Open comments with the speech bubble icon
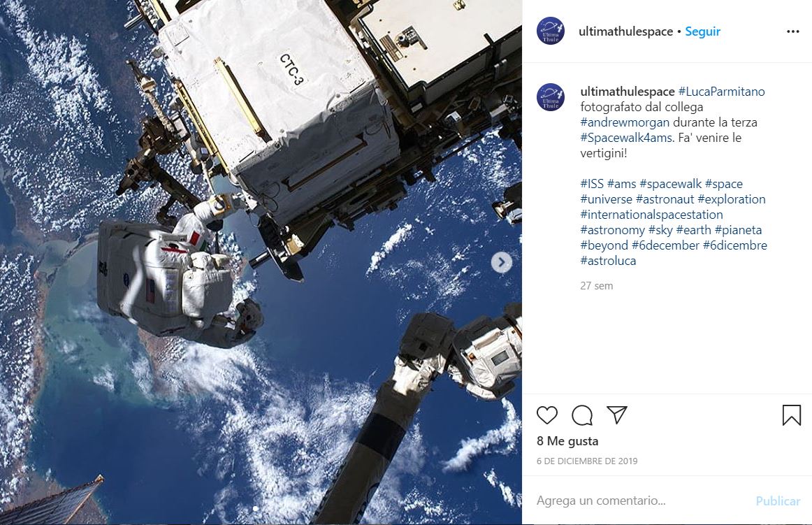The width and height of the screenshot is (812, 525). 582,415
